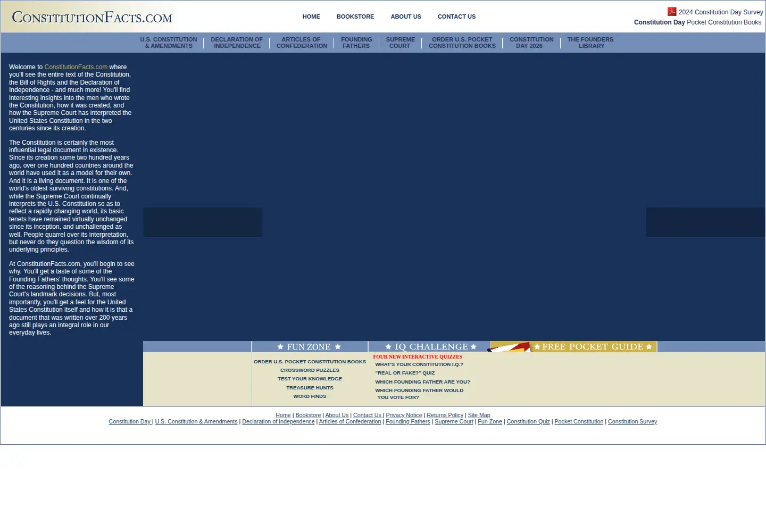Viewport: 766px width, 532px height.
Task: Open About Us in the top menu
Action: (x=406, y=16)
